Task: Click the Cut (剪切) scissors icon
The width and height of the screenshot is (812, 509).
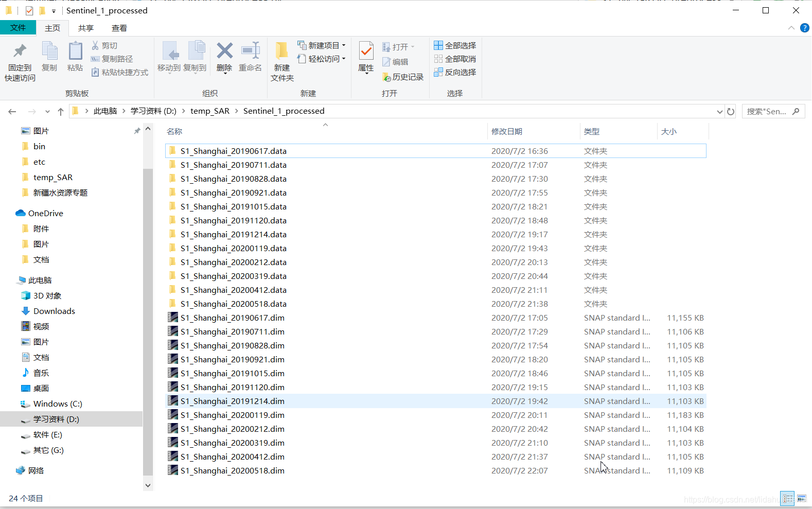Action: (x=95, y=45)
